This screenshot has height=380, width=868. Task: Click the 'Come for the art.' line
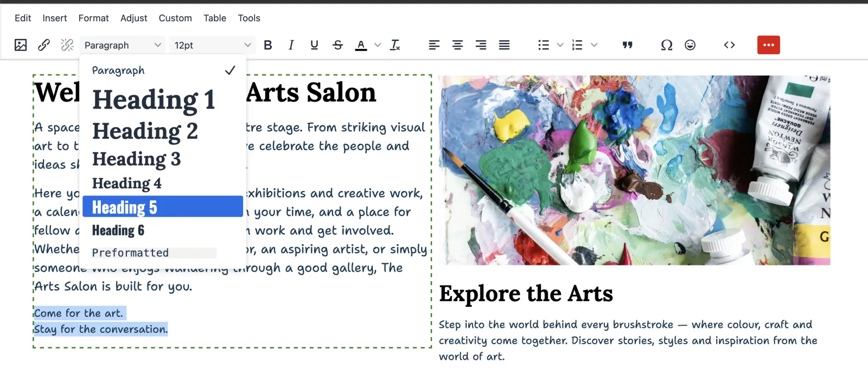79,313
